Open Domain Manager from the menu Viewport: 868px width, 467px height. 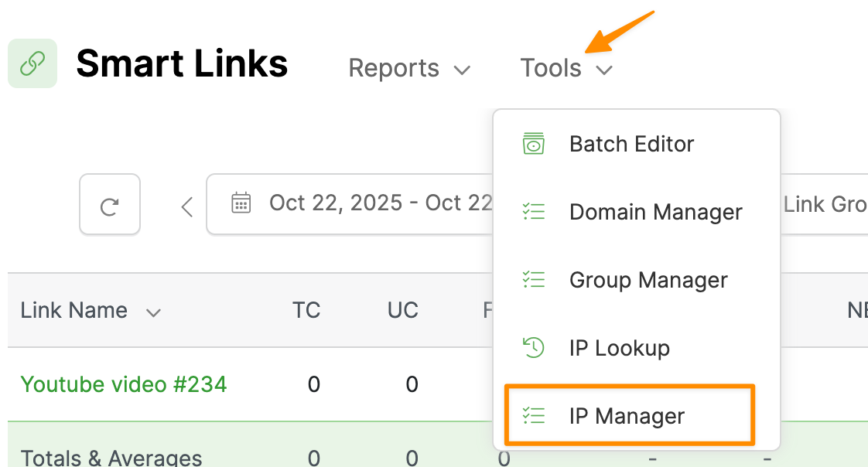click(655, 212)
